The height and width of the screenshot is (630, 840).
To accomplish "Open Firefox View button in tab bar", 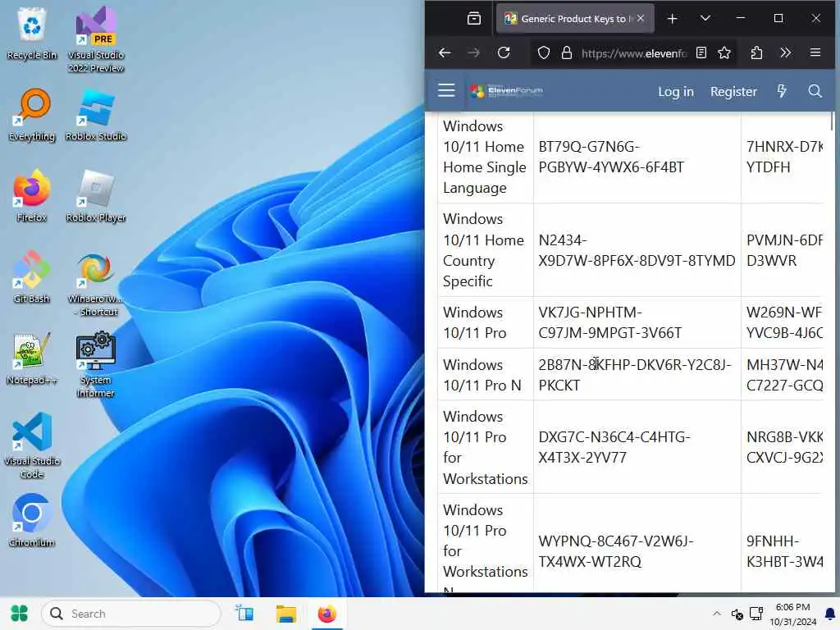I will pyautogui.click(x=473, y=19).
